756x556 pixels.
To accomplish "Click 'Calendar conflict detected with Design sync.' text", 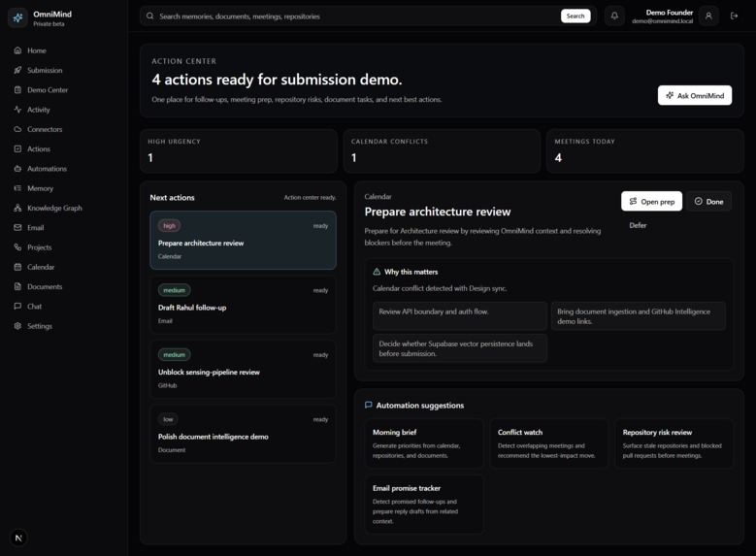I will [x=440, y=288].
